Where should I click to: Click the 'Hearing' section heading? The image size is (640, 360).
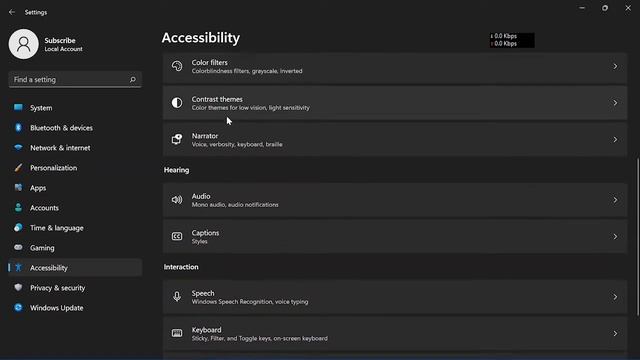[x=176, y=170]
